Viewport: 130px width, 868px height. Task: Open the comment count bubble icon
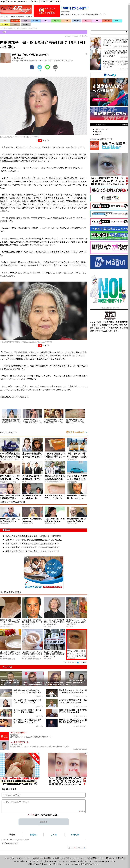pos(55,67)
